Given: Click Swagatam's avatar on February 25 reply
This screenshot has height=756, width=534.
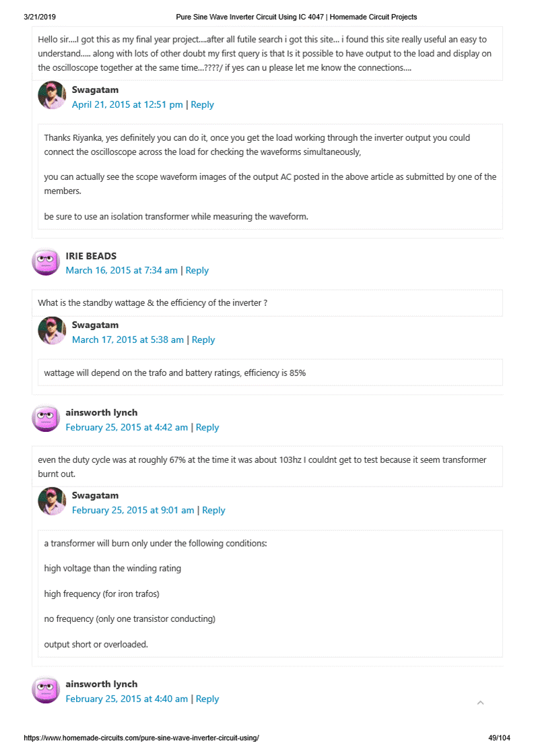Looking at the screenshot, I should tap(52, 501).
